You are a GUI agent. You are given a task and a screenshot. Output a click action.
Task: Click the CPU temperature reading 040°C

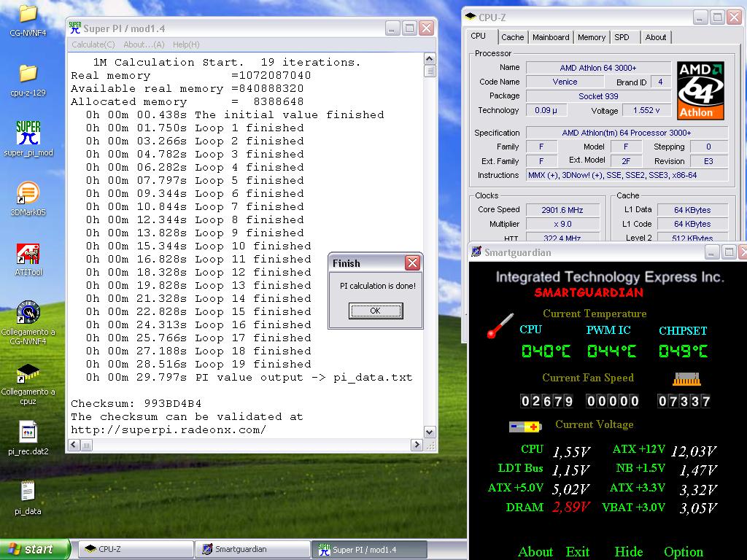tap(546, 351)
